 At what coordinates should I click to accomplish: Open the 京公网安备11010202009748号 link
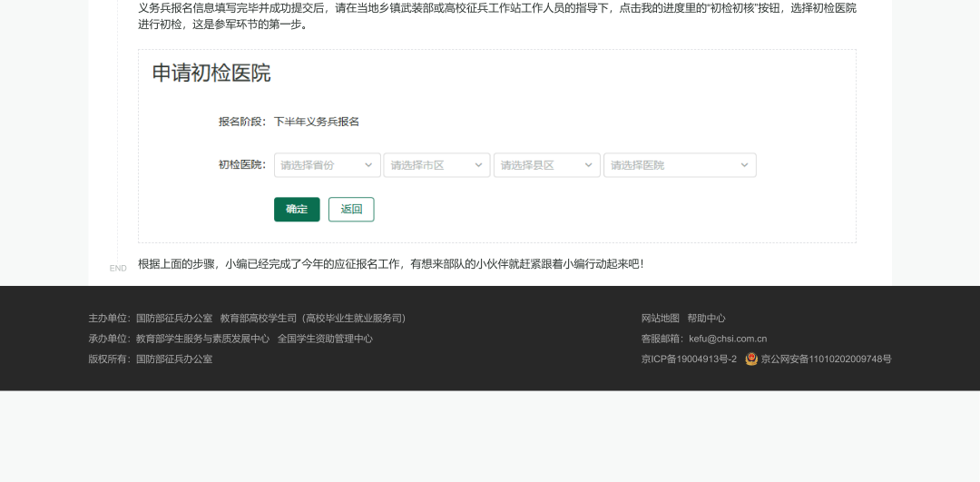826,359
